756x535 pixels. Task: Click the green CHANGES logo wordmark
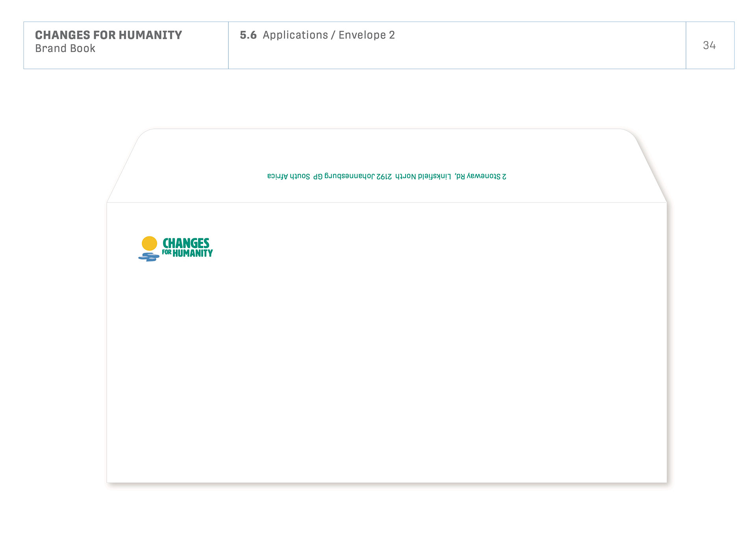click(x=186, y=243)
